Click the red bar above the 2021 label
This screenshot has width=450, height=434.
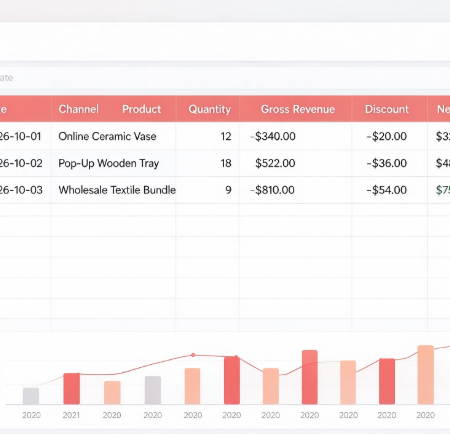point(71,389)
